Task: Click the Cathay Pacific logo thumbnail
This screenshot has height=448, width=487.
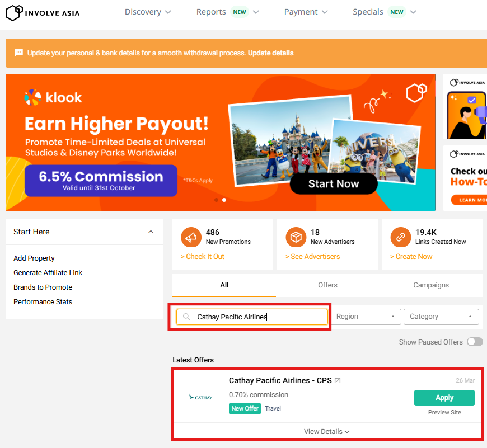Action: point(200,398)
